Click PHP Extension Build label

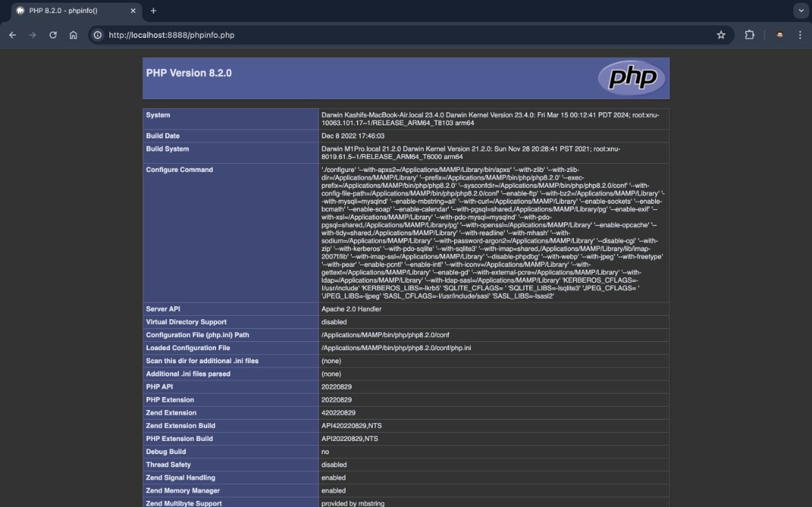179,438
